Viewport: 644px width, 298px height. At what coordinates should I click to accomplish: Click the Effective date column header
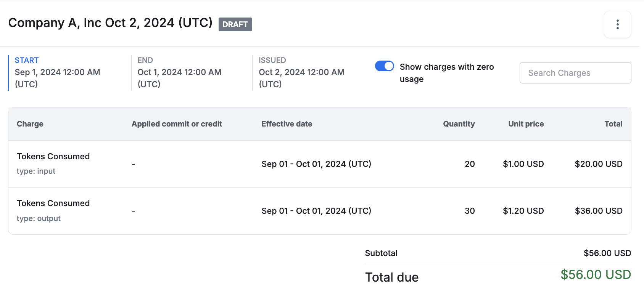click(287, 124)
